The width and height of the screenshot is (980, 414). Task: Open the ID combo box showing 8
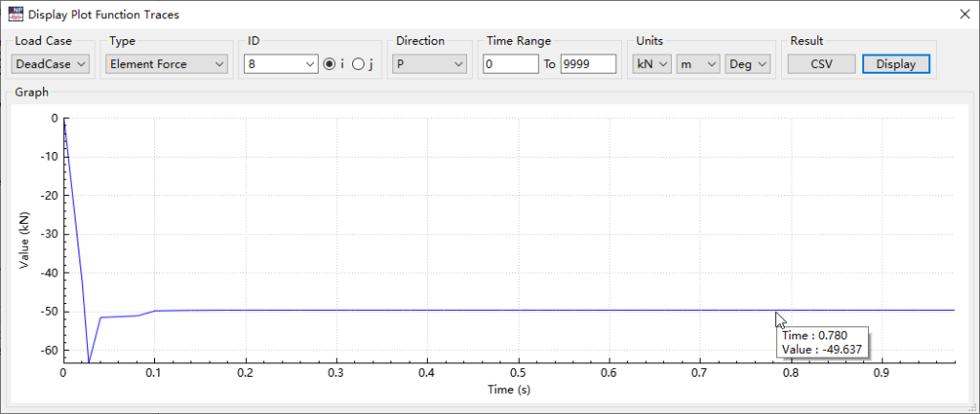coord(280,64)
